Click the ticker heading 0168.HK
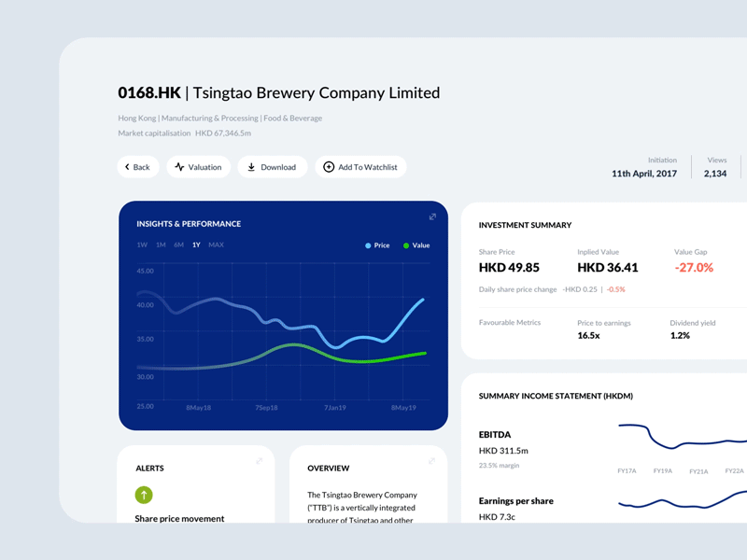The width and height of the screenshot is (747, 560). (x=149, y=92)
